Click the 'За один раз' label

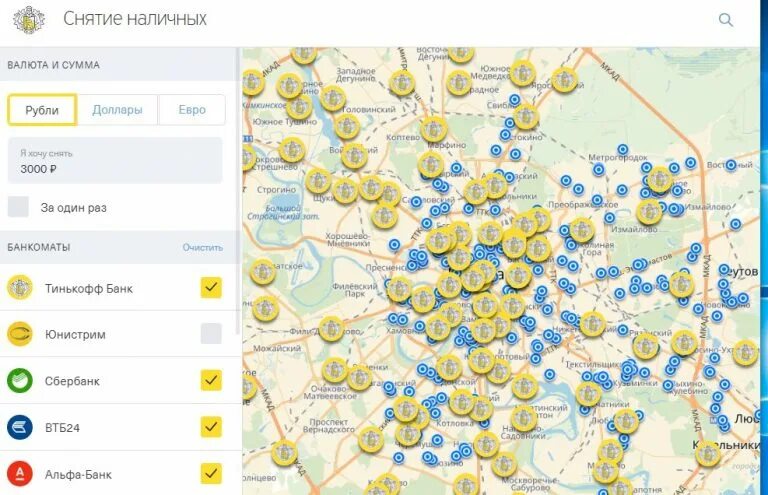[73, 208]
